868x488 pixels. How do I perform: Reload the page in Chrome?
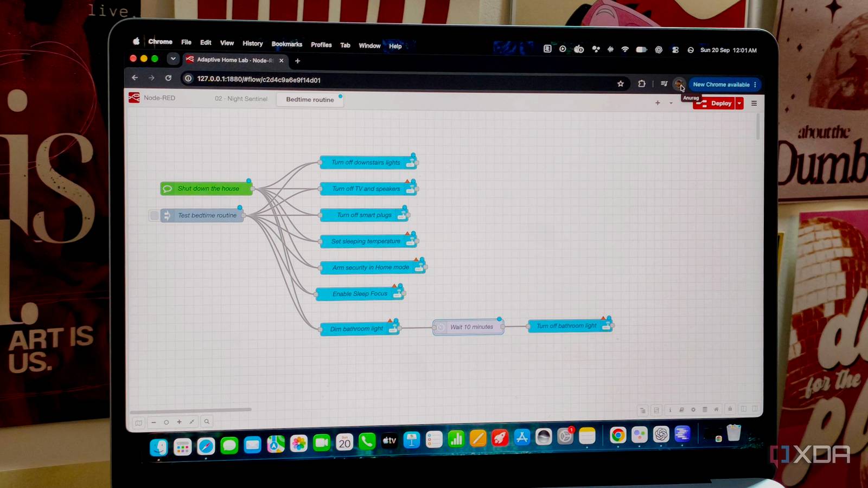(168, 78)
